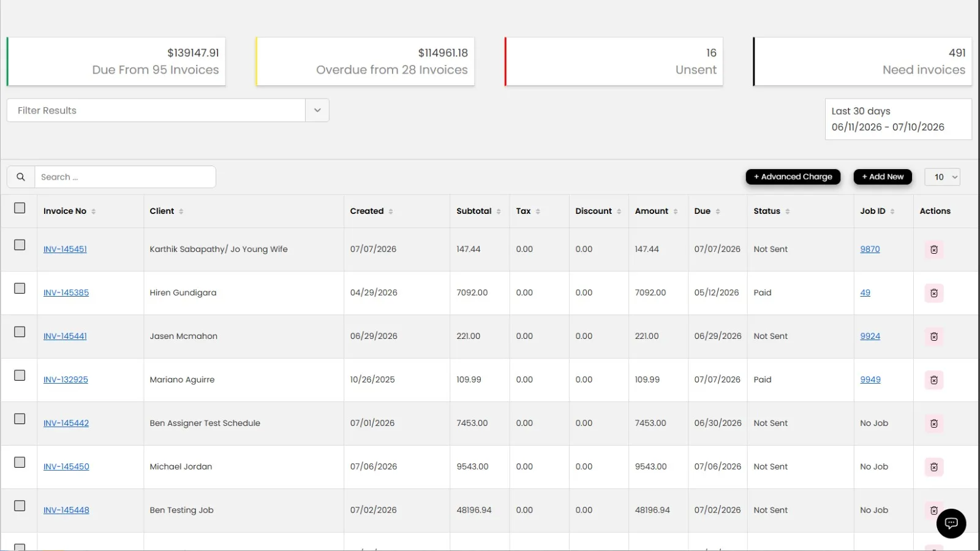Check the row for INV-145450
This screenshot has width=980, height=551.
(x=20, y=463)
